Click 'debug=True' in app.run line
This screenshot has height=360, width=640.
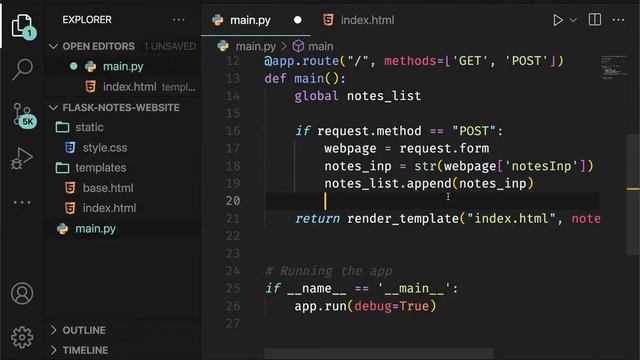[x=391, y=306]
